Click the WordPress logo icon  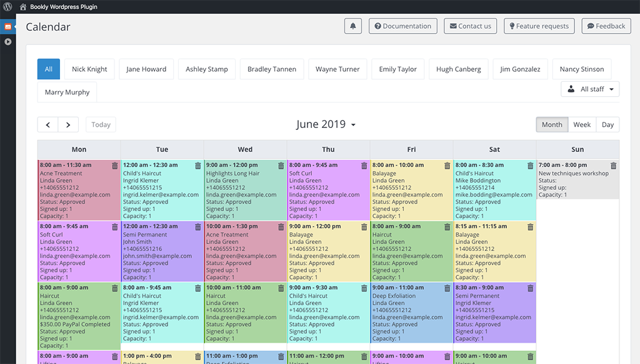pyautogui.click(x=7, y=7)
